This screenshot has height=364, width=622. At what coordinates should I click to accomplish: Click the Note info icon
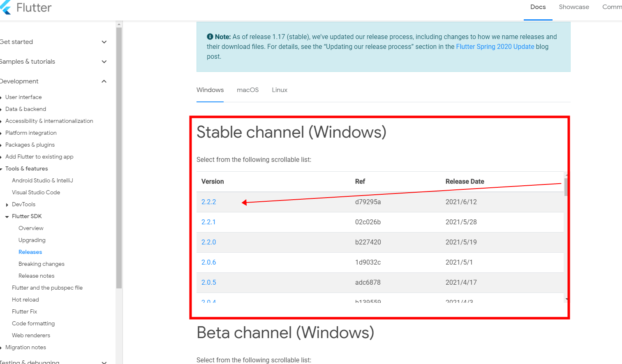(x=210, y=37)
